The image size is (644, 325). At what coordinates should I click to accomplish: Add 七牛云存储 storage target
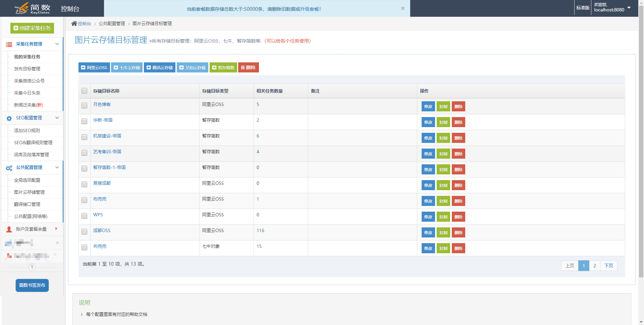(127, 67)
